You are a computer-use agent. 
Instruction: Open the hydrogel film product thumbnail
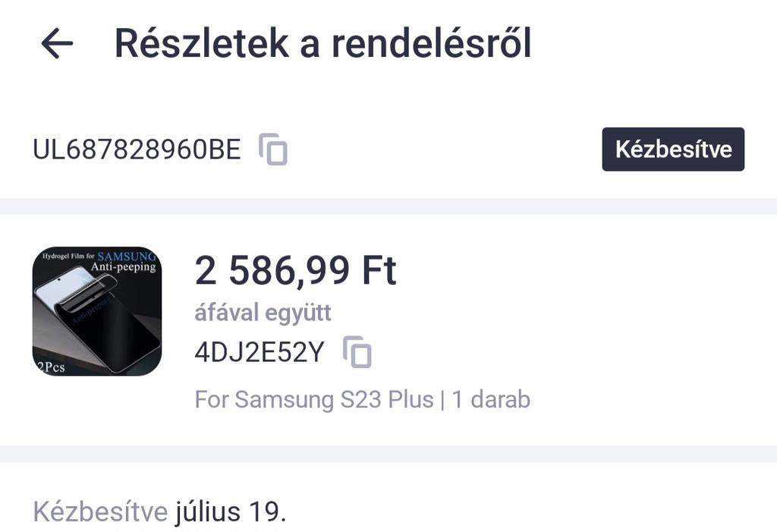click(x=97, y=311)
